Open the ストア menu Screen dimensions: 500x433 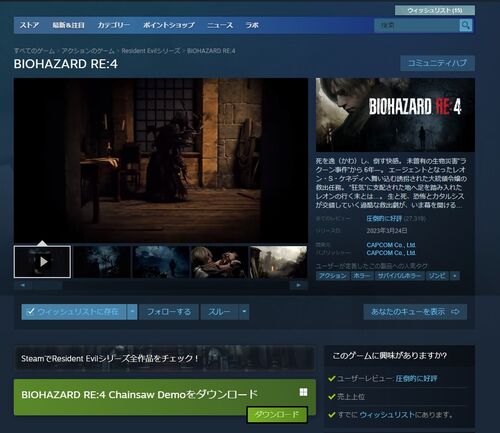pos(29,25)
